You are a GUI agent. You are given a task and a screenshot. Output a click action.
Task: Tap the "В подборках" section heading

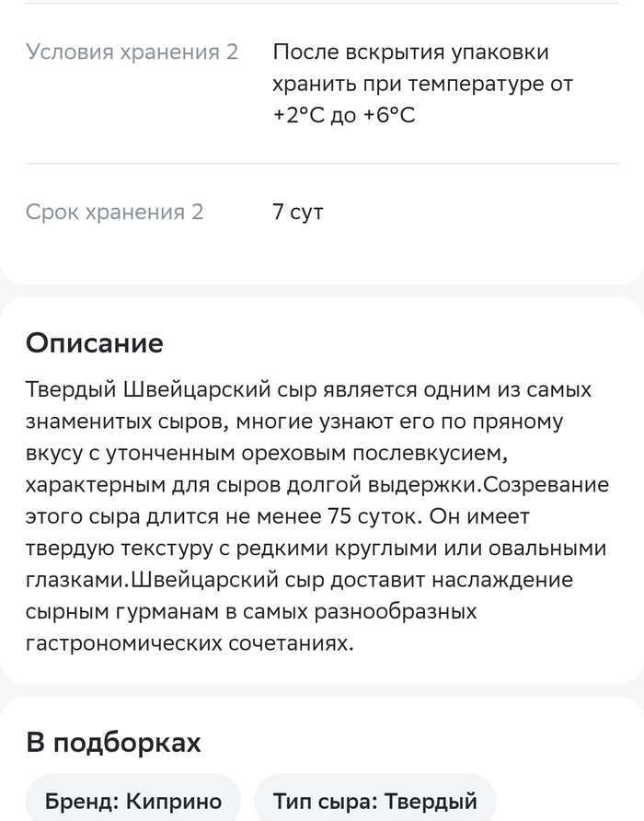113,743
